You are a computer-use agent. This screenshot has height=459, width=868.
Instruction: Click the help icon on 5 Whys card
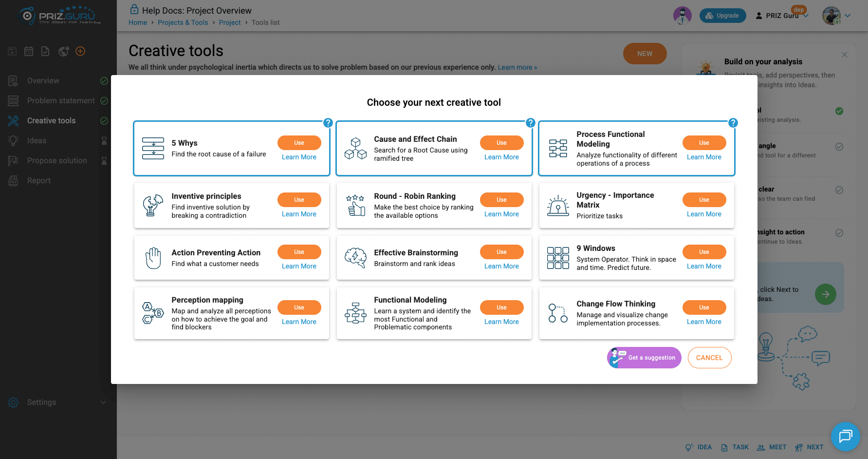(328, 123)
